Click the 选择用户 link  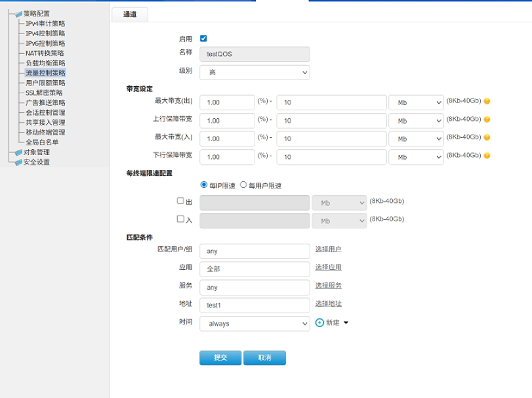328,250
